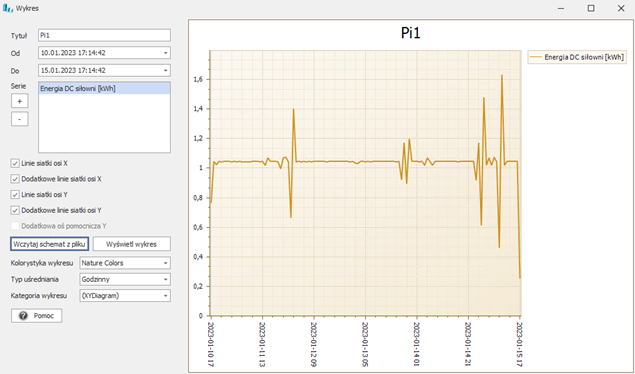Click the 1,6 Y-axis label
This screenshot has width=635, height=374.
(198, 80)
